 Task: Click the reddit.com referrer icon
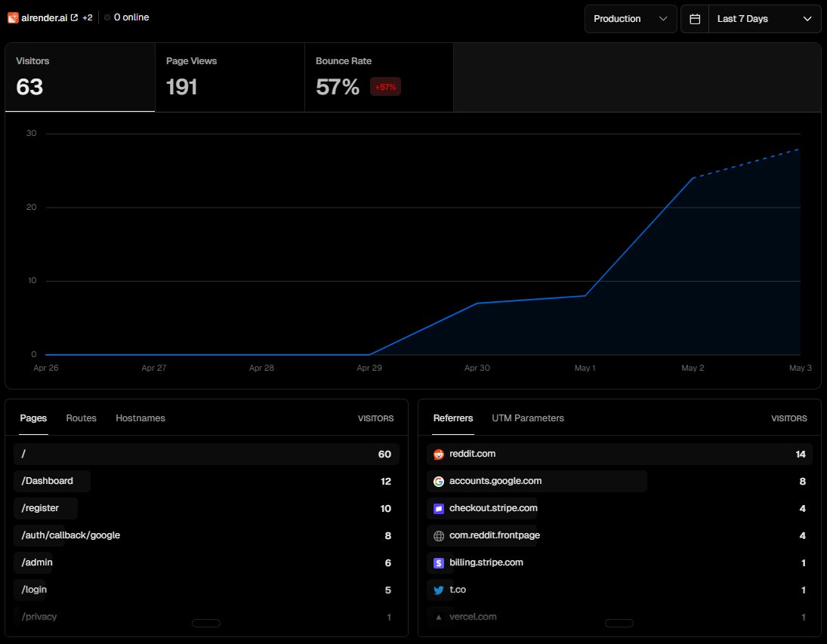coord(438,454)
